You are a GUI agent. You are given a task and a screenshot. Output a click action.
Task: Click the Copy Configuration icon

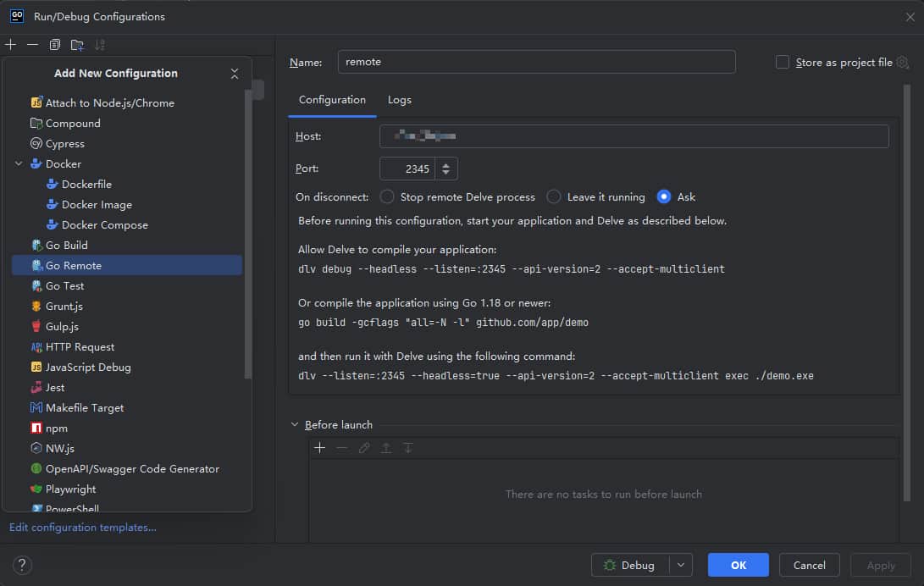coord(55,45)
